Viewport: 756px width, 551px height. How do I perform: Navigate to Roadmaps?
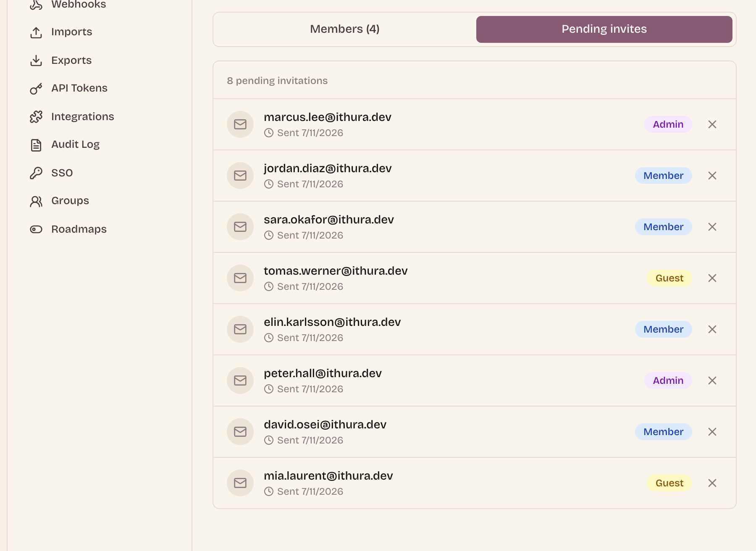click(x=79, y=229)
